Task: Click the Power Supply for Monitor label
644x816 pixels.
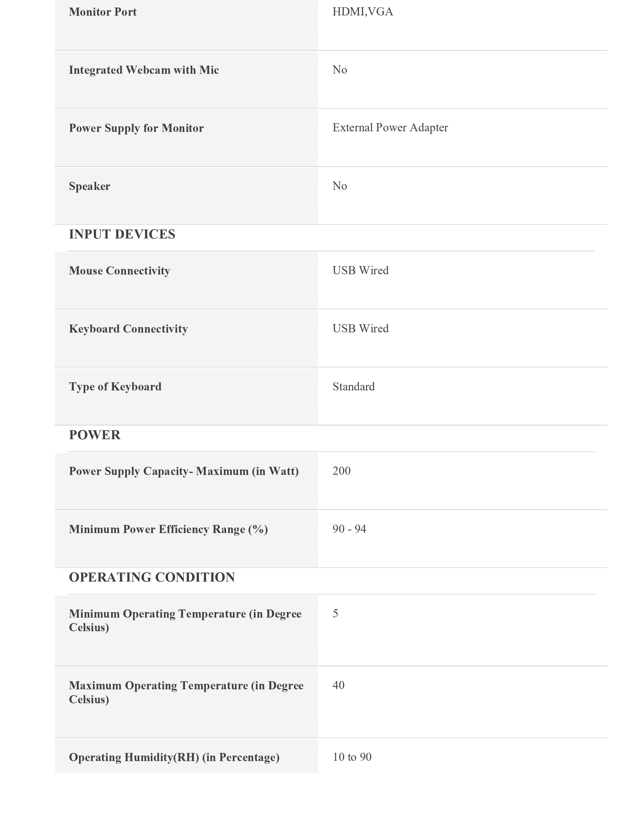Action: tap(136, 128)
